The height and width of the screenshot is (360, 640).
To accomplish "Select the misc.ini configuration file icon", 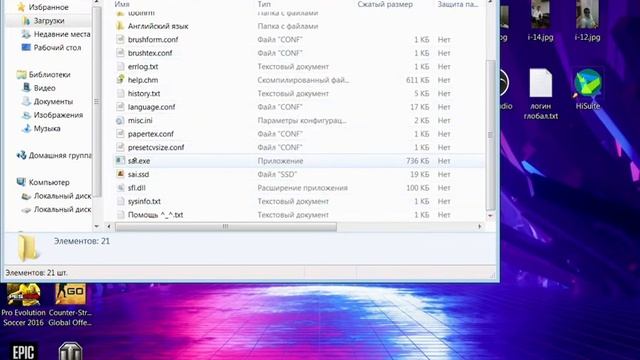I will pyautogui.click(x=120, y=120).
